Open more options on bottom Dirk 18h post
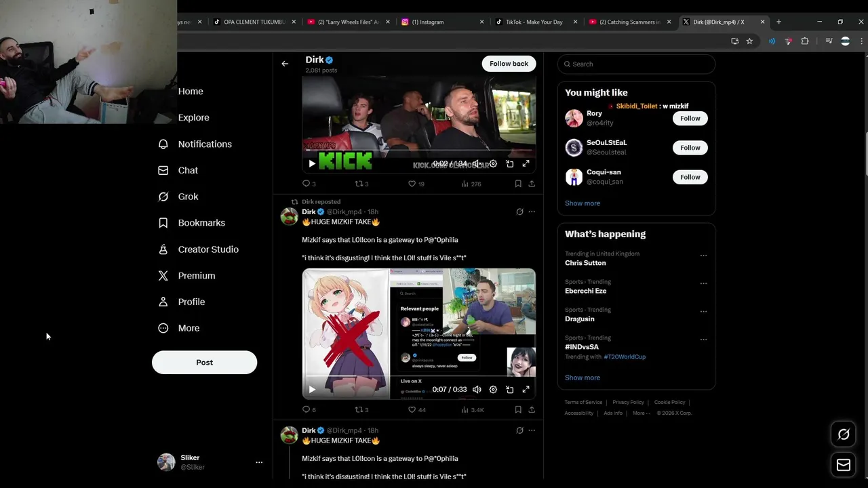Image resolution: width=868 pixels, height=488 pixels. 532,430
